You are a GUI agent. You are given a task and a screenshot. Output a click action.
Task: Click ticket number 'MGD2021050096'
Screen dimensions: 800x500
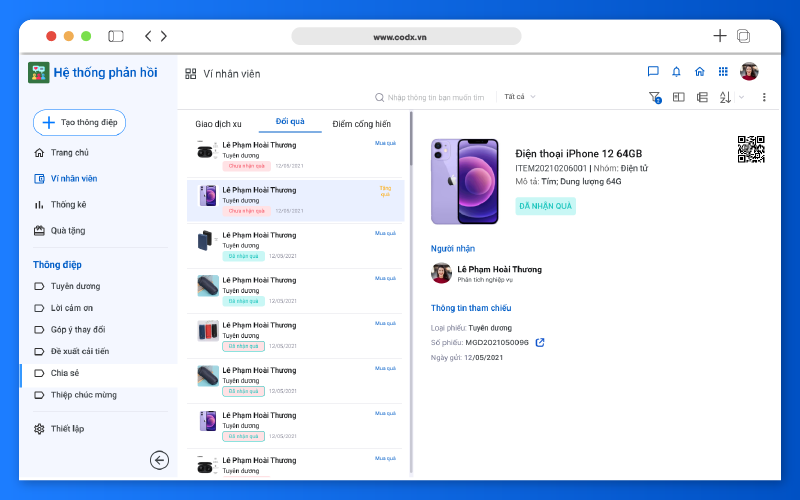(x=497, y=342)
